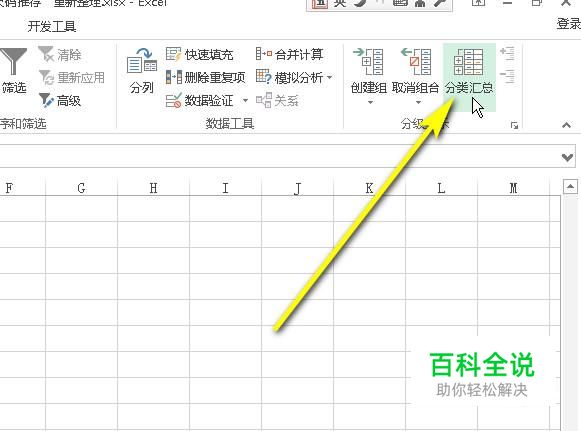The width and height of the screenshot is (581, 431).
Task: Click What-If Analysis (模拟分析) icon
Action: pyautogui.click(x=264, y=77)
